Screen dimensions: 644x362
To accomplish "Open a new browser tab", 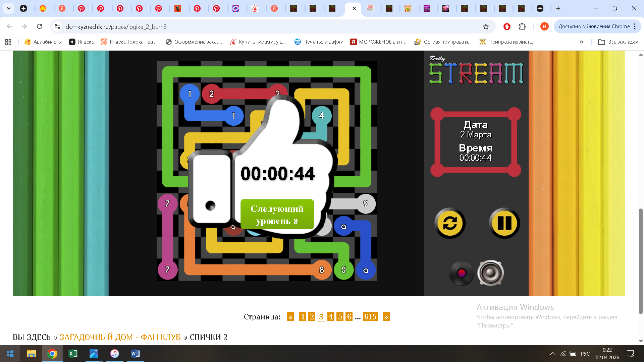I will pos(558,8).
